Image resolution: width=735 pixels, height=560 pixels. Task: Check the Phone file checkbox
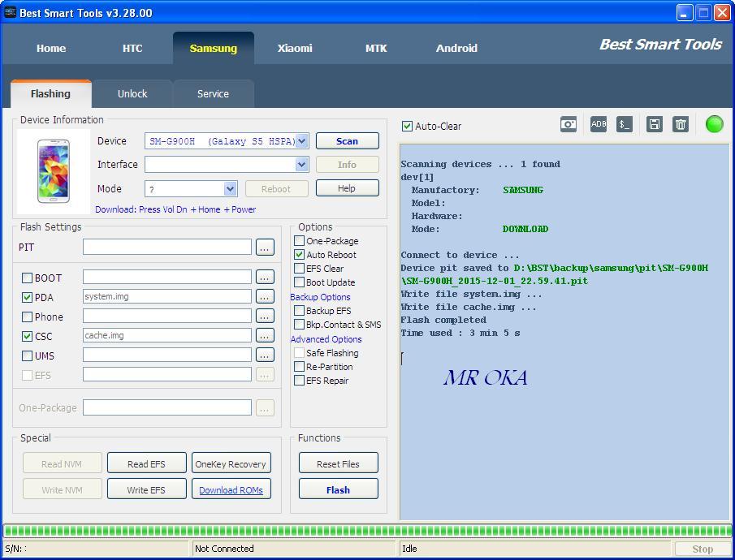click(27, 317)
